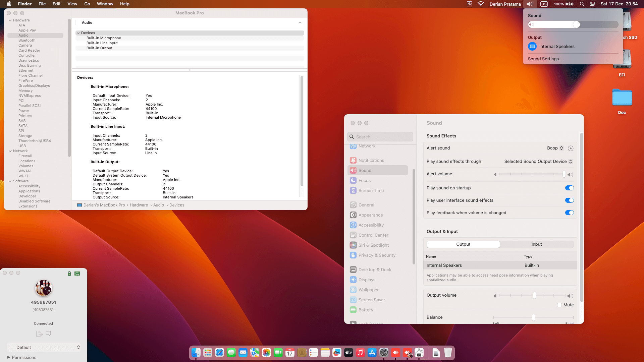Open the Window menu in the menu bar
The image size is (644, 362).
105,4
